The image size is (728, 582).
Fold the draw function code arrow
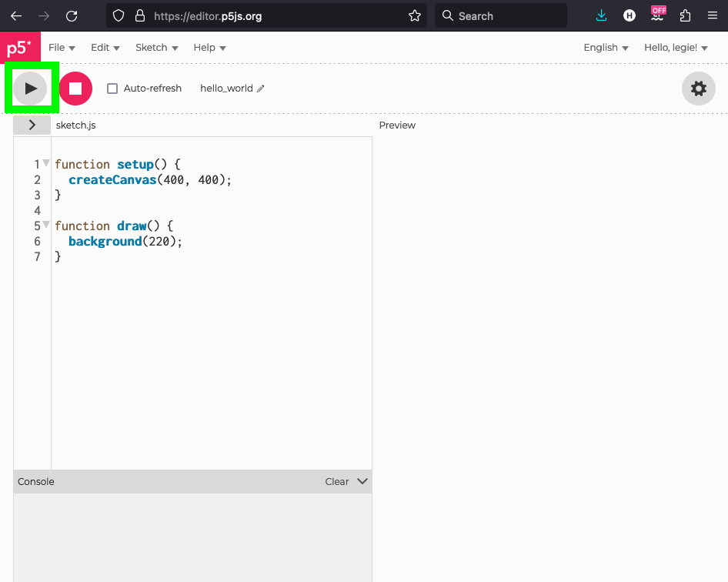46,225
